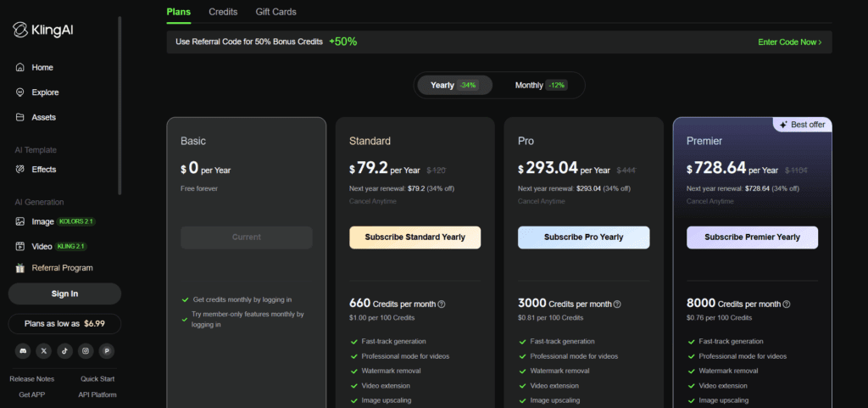Screen dimensions: 868x408
Task: Open API Platform link
Action: coord(97,394)
